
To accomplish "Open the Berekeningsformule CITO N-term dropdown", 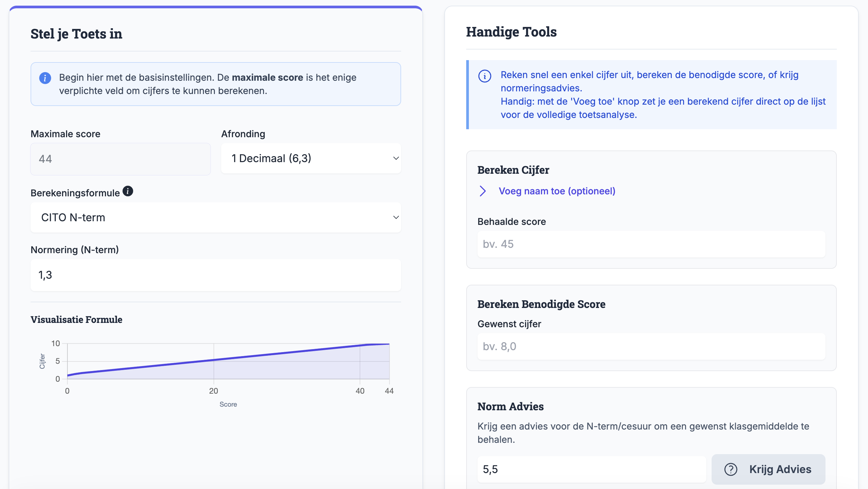I will tap(216, 217).
